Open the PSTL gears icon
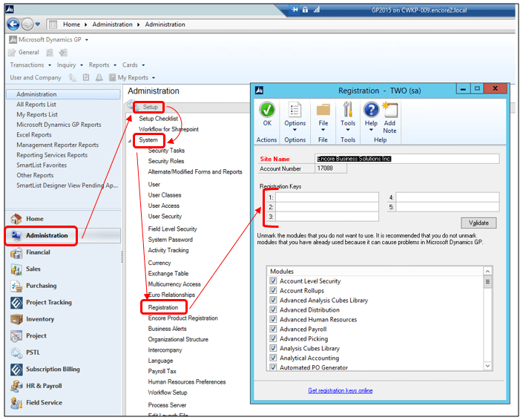Image resolution: width=523 pixels, height=420 pixels. coord(16,352)
